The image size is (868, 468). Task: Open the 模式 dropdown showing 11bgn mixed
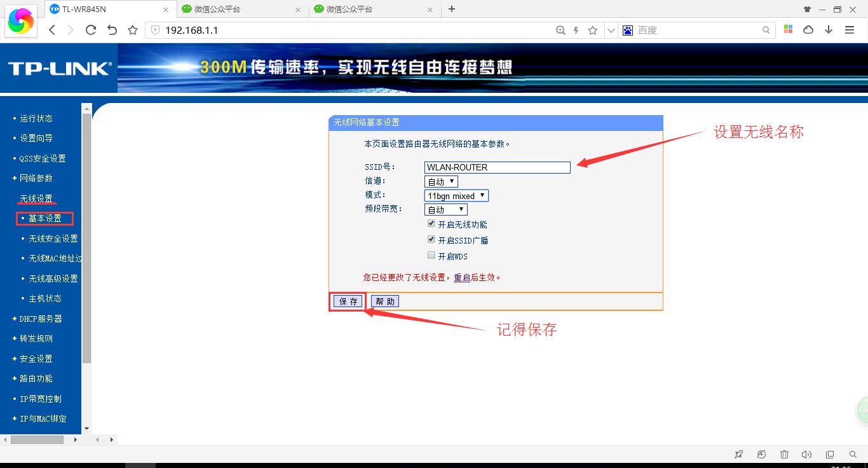click(x=456, y=196)
